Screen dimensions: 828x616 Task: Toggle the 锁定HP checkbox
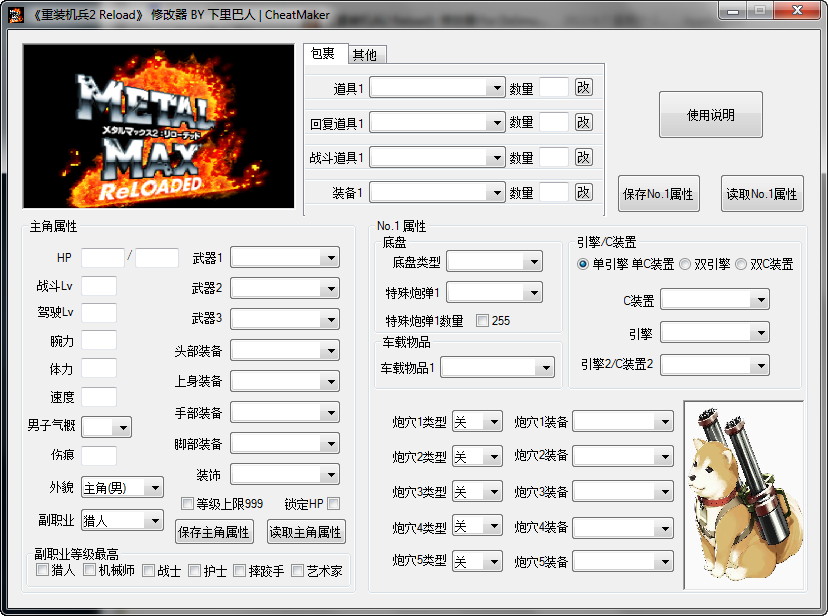(334, 503)
